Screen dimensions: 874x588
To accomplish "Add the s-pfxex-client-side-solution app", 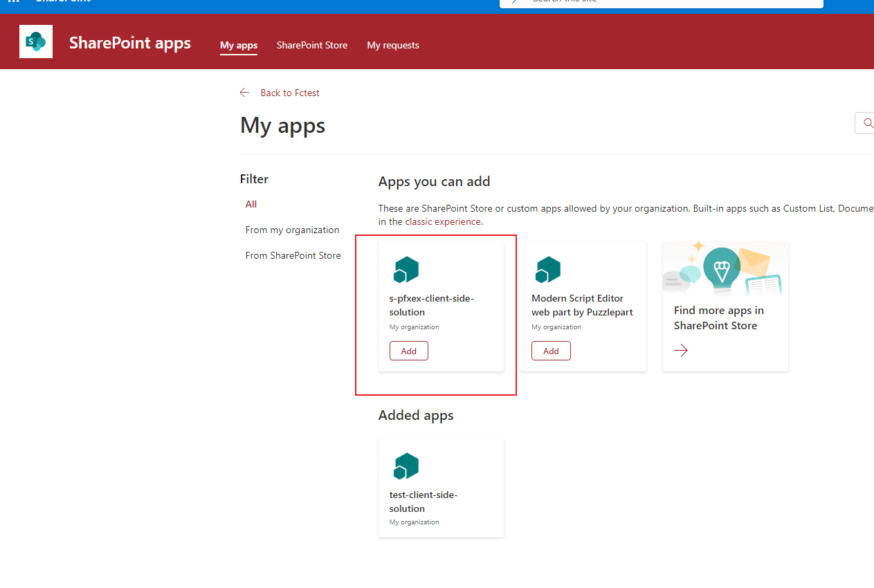I will 409,351.
